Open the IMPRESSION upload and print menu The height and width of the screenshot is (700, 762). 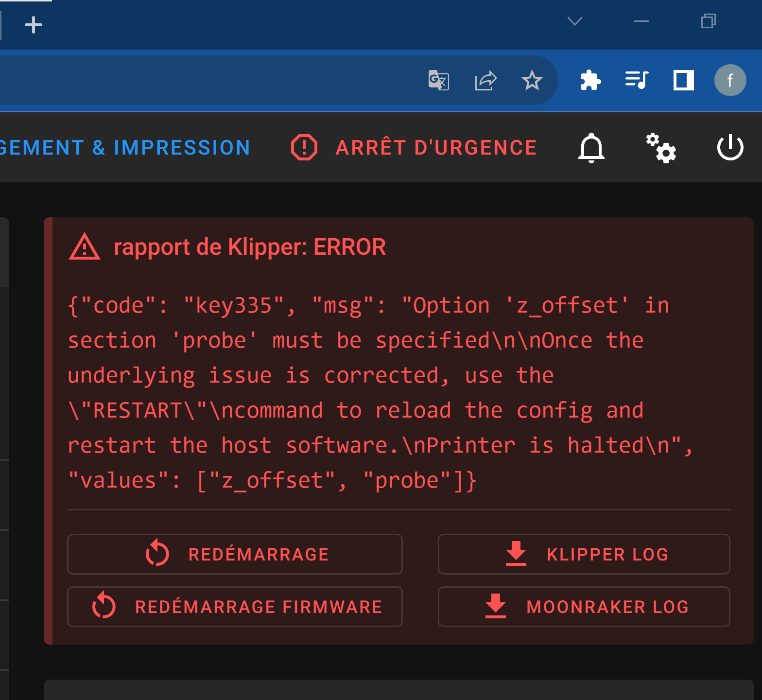pyautogui.click(x=125, y=148)
